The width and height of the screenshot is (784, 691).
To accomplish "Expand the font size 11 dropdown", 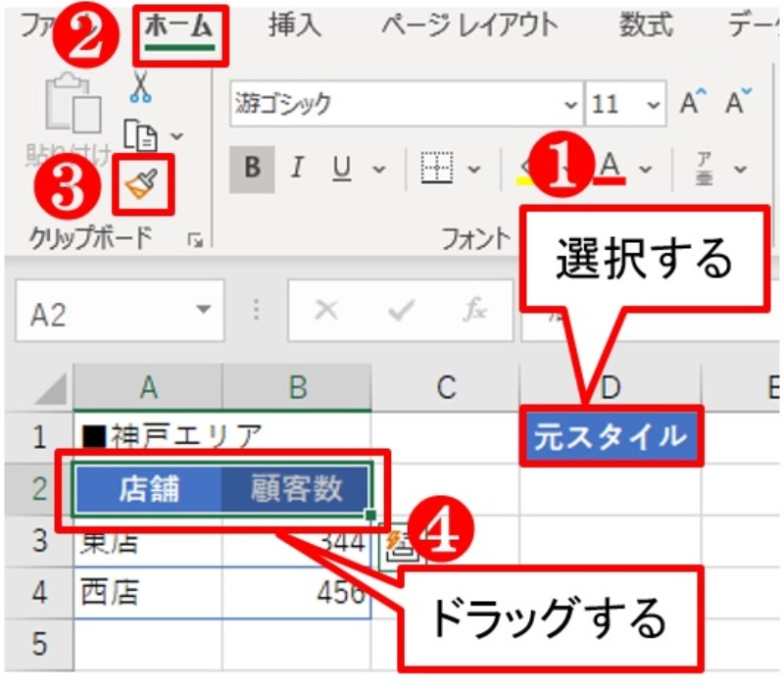I will tap(653, 104).
